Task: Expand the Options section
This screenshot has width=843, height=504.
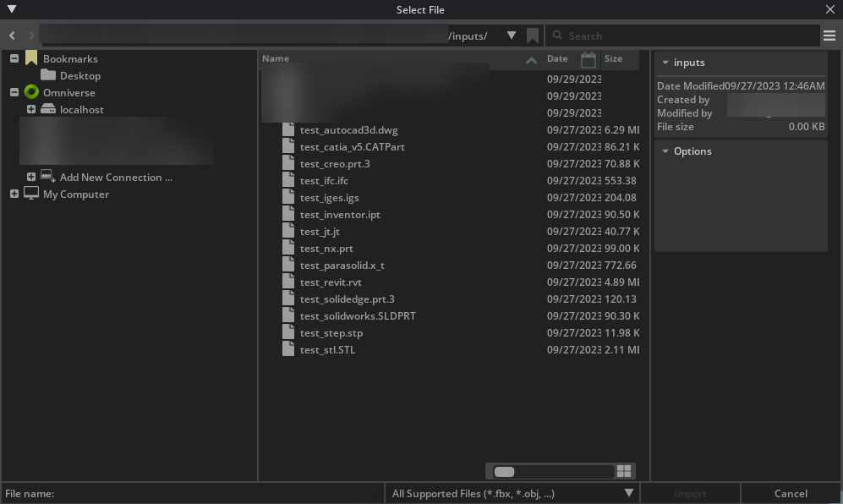Action: click(665, 151)
